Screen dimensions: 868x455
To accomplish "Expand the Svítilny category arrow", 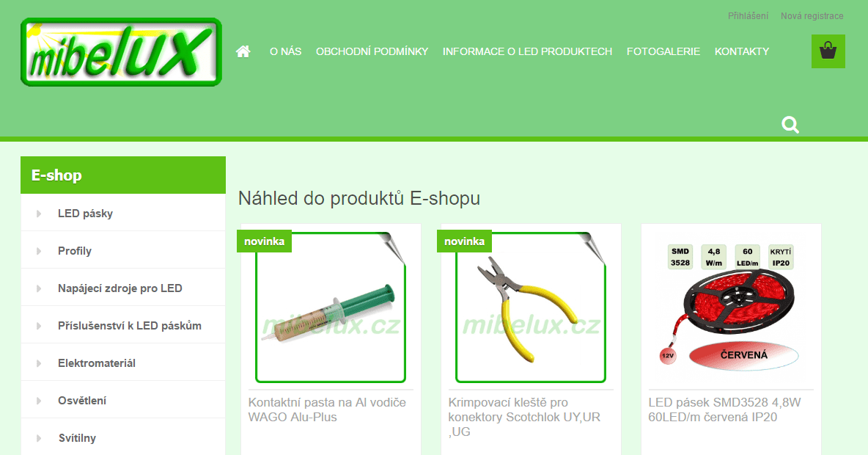I will pos(39,438).
